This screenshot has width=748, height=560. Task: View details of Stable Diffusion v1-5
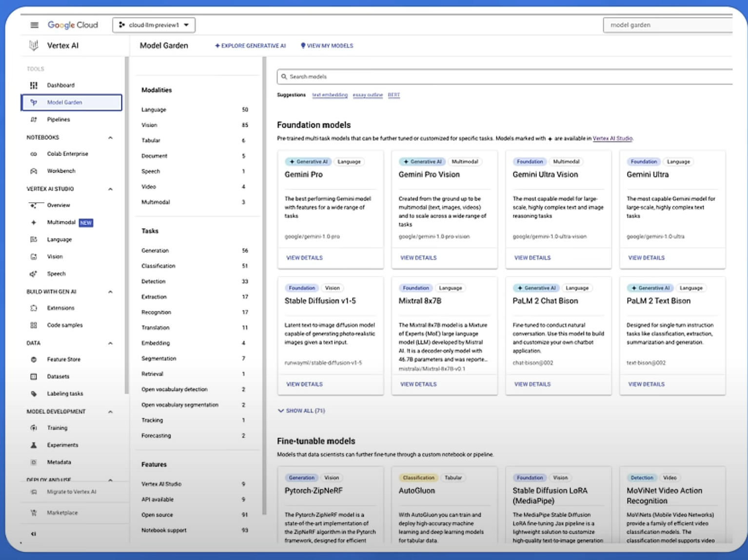click(304, 385)
